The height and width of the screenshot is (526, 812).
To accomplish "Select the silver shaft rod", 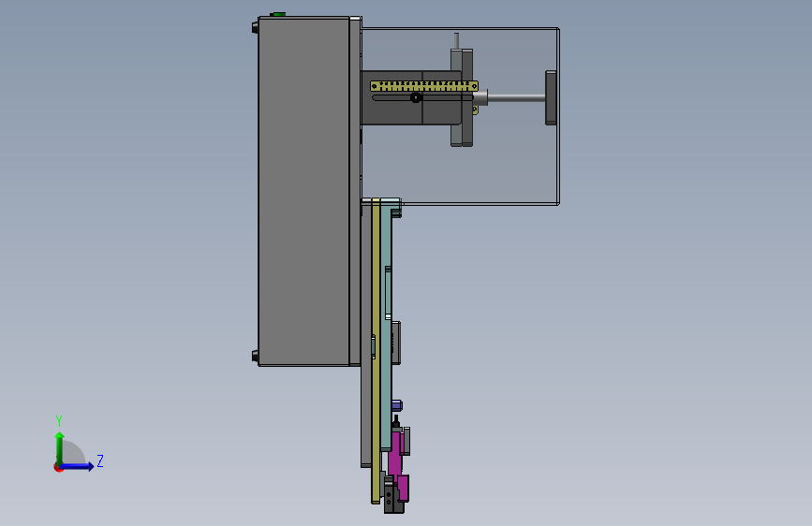I will [515, 97].
